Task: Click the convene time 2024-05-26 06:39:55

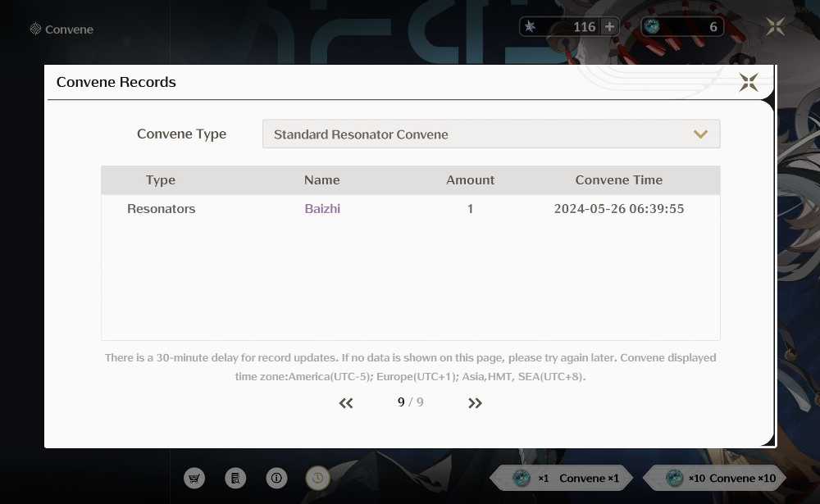Action: click(x=618, y=209)
